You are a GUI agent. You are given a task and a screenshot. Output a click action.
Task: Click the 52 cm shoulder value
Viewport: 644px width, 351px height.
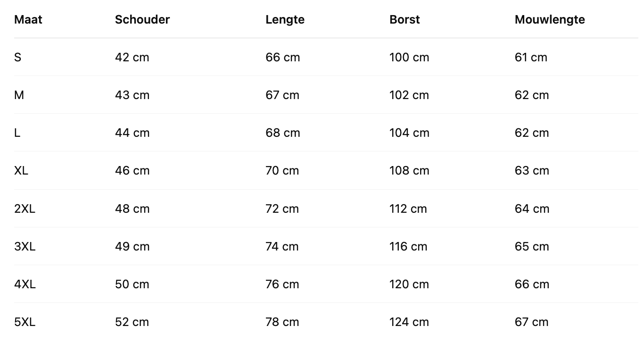tap(132, 322)
